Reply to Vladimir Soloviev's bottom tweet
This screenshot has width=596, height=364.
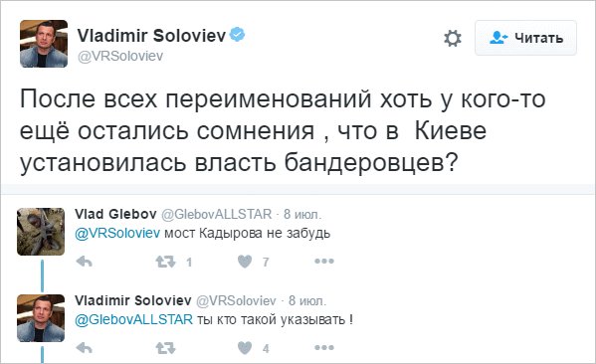click(x=84, y=348)
